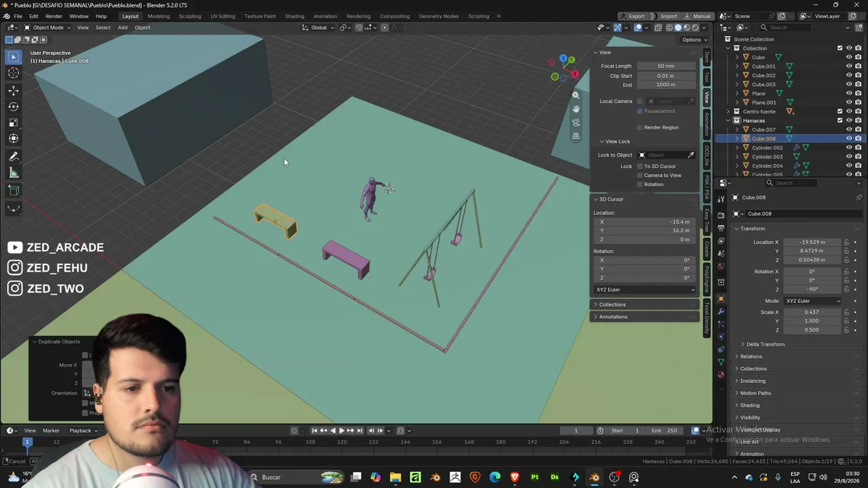This screenshot has height=488, width=868.
Task: Open the 3D Cursor XYZ Euler dropdown
Action: [x=645, y=290]
